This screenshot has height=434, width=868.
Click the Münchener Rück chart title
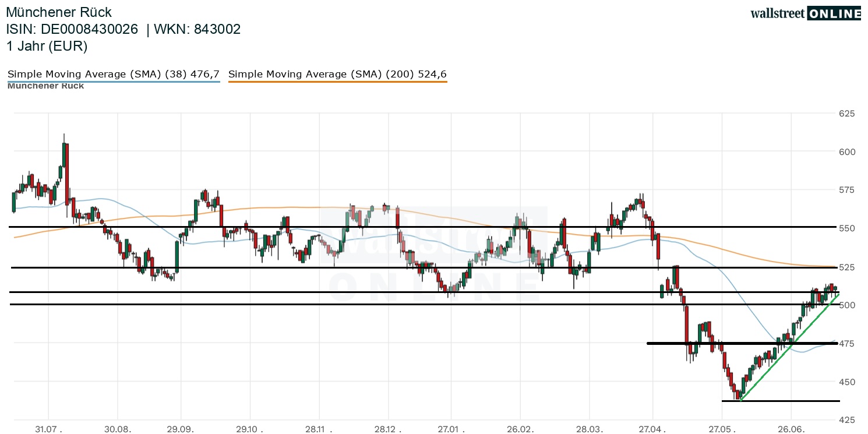[x=59, y=12]
